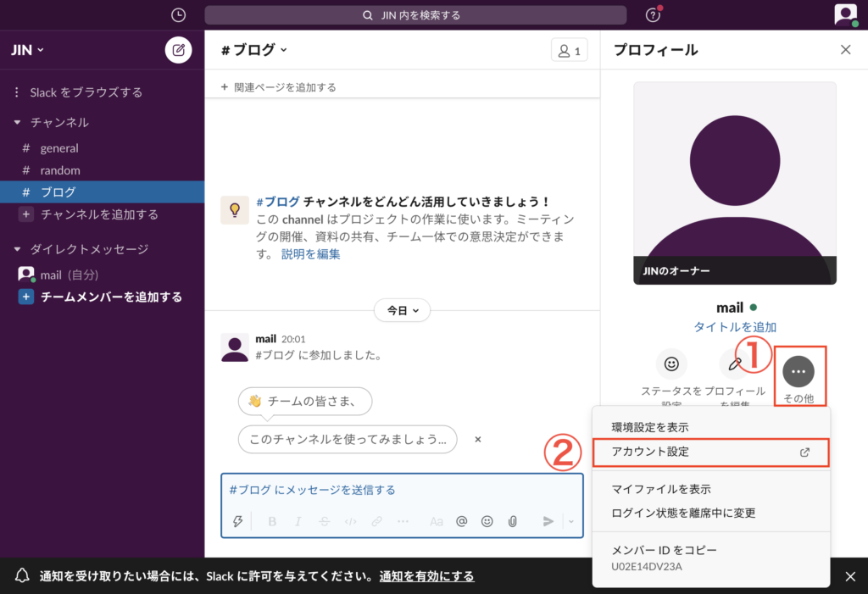Screen dimensions: 868x594
Task: Compose a new message with pencil icon
Action: pos(178,50)
